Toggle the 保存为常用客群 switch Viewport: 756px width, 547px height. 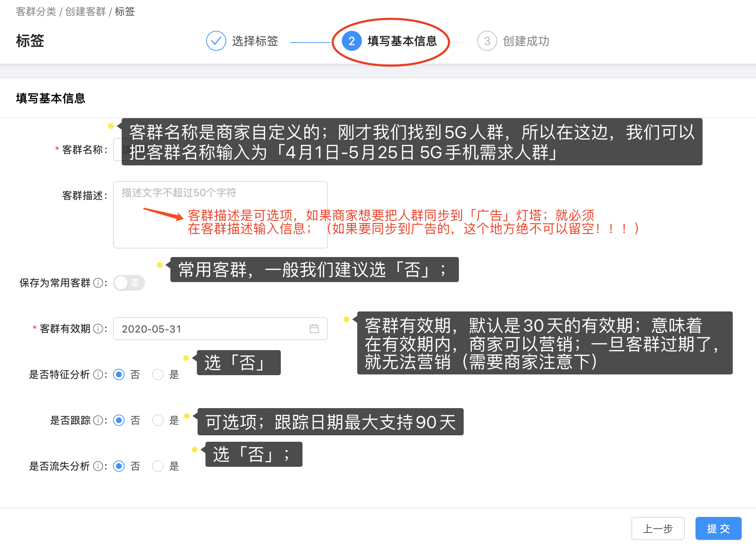129,283
